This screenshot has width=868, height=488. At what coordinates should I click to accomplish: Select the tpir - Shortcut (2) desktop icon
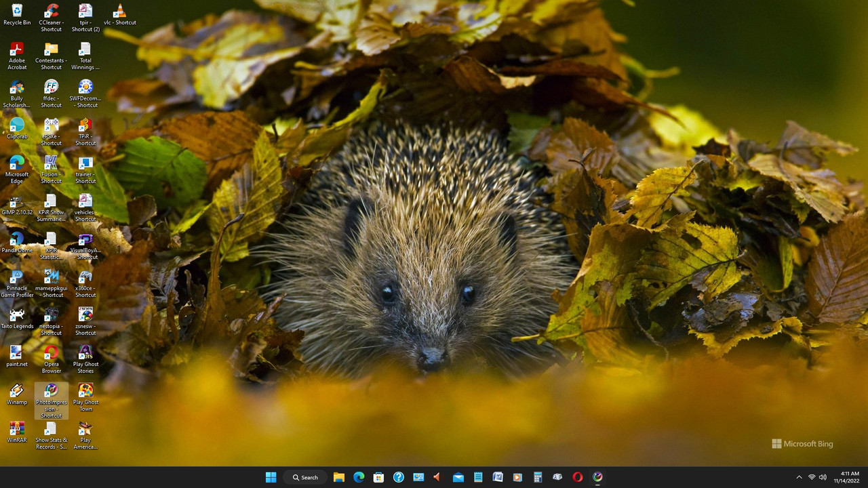click(85, 18)
